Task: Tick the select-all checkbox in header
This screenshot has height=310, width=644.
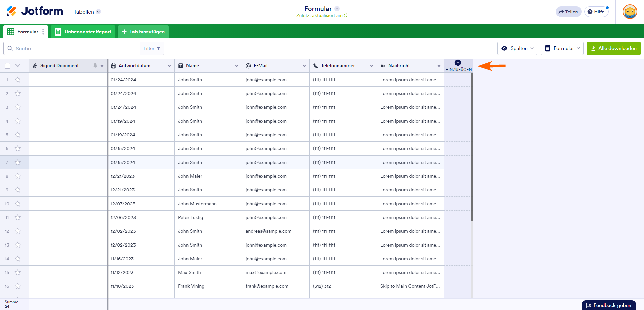Action: (x=8, y=66)
